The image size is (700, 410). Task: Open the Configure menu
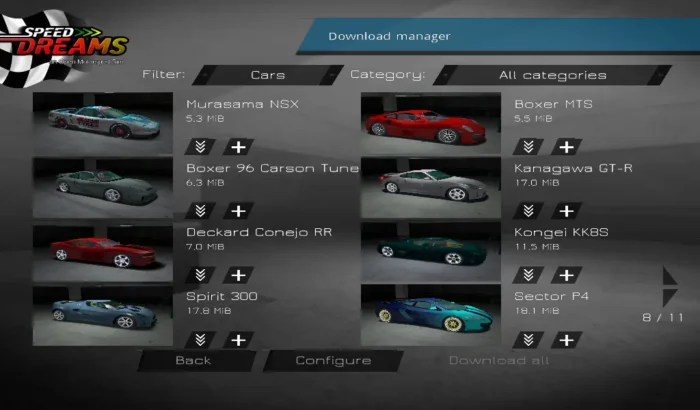pyautogui.click(x=333, y=360)
